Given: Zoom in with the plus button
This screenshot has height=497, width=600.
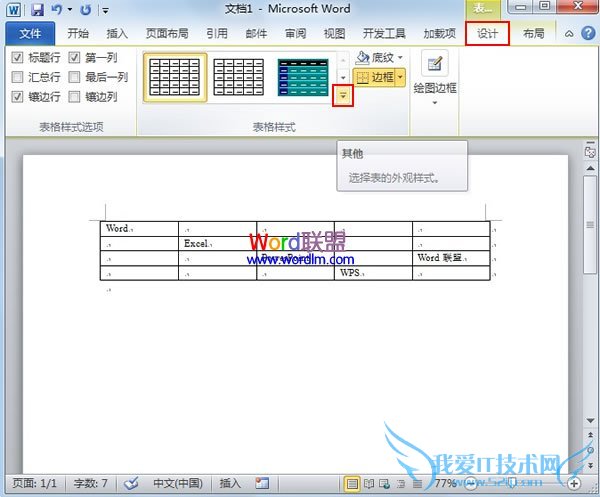Looking at the screenshot, I should (x=574, y=484).
